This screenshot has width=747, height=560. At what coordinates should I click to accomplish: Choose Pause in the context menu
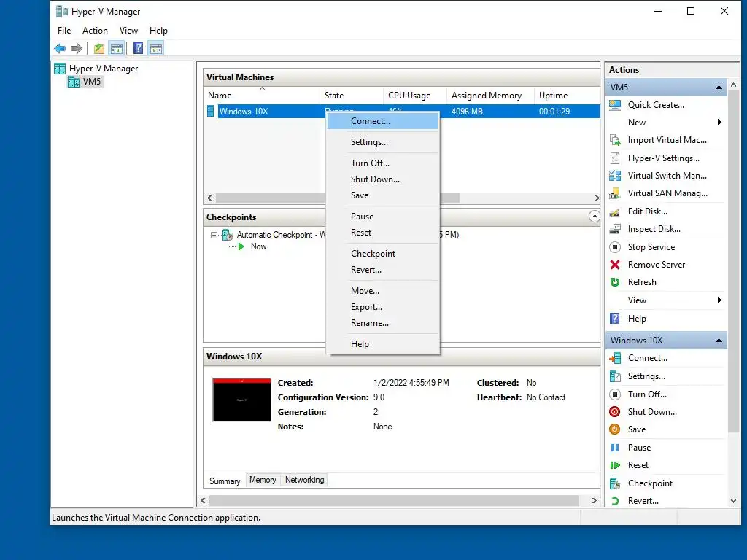pos(382,216)
